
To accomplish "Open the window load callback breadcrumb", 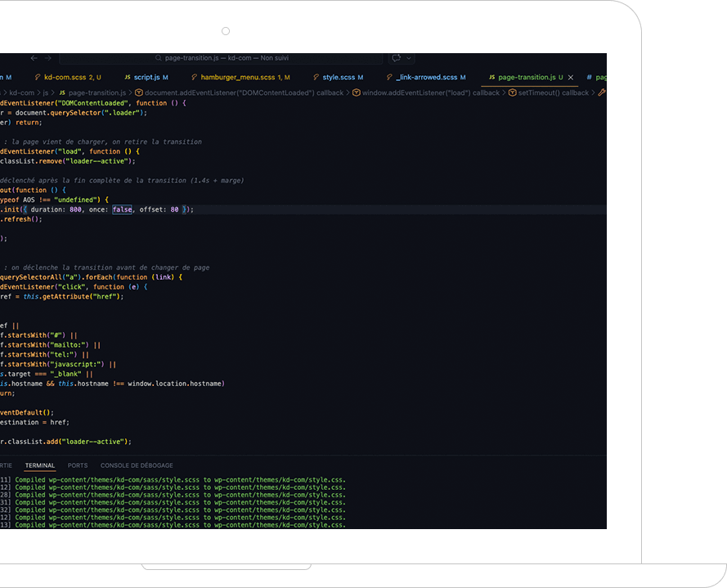I will pyautogui.click(x=430, y=93).
